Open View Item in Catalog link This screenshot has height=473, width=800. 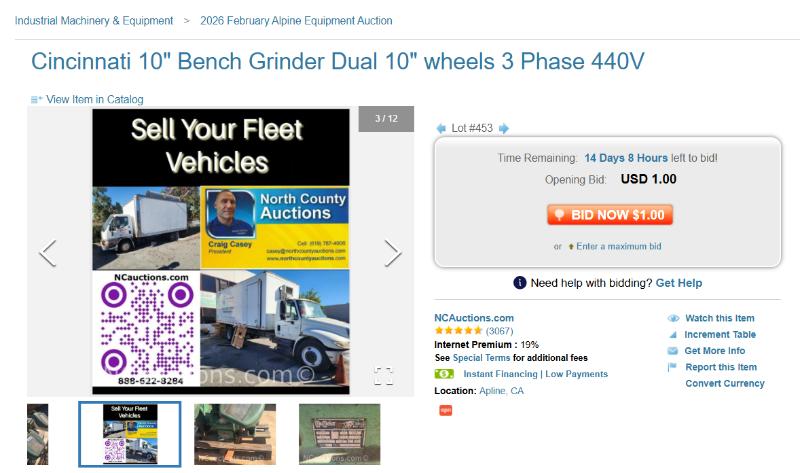point(94,99)
